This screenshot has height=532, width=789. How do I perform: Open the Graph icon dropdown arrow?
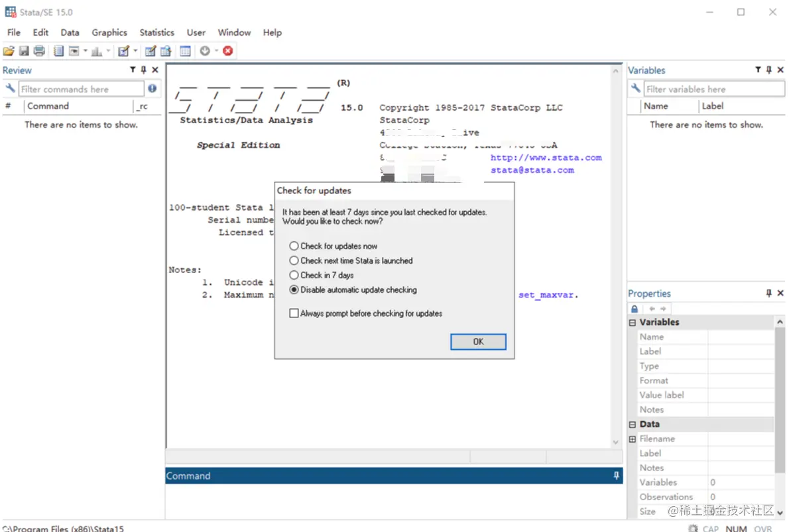(x=107, y=51)
